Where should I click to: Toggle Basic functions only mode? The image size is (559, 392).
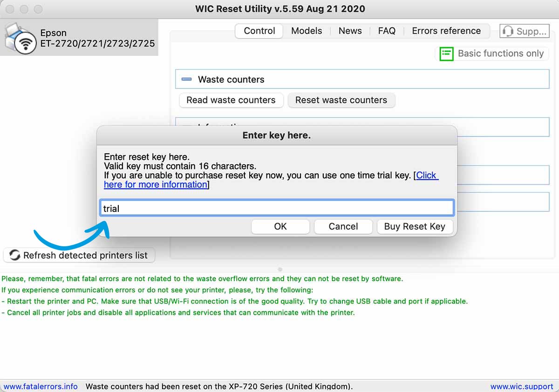pos(492,54)
